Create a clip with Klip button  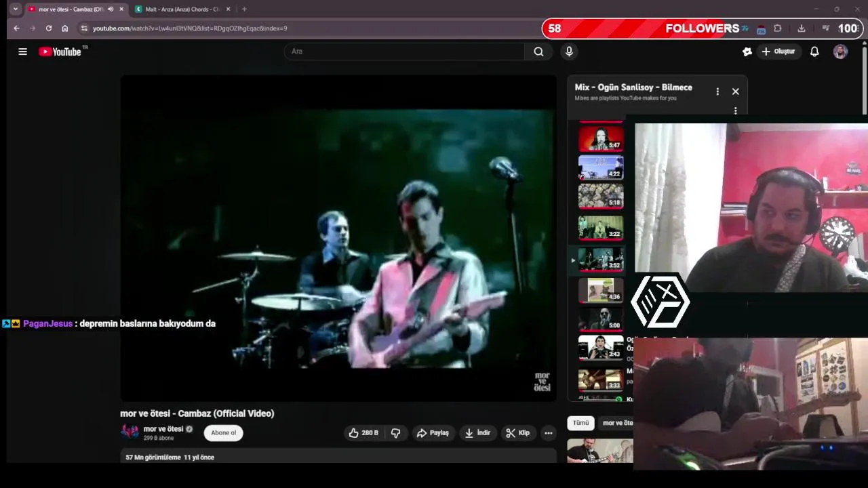(518, 433)
